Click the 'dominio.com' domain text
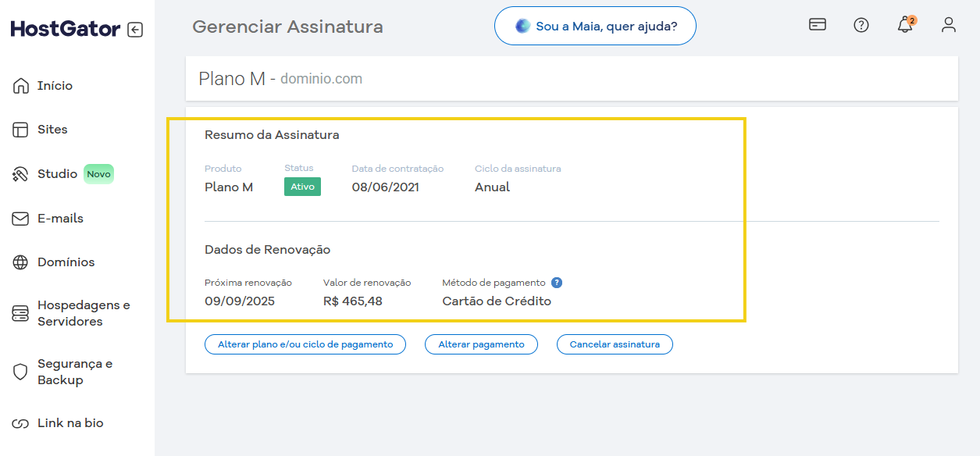The height and width of the screenshot is (456, 980). [x=321, y=79]
